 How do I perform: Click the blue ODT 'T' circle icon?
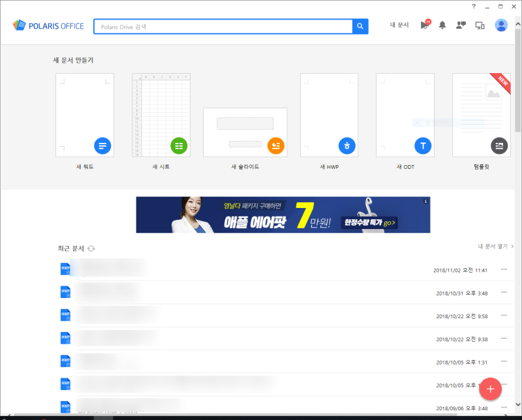[x=423, y=146]
